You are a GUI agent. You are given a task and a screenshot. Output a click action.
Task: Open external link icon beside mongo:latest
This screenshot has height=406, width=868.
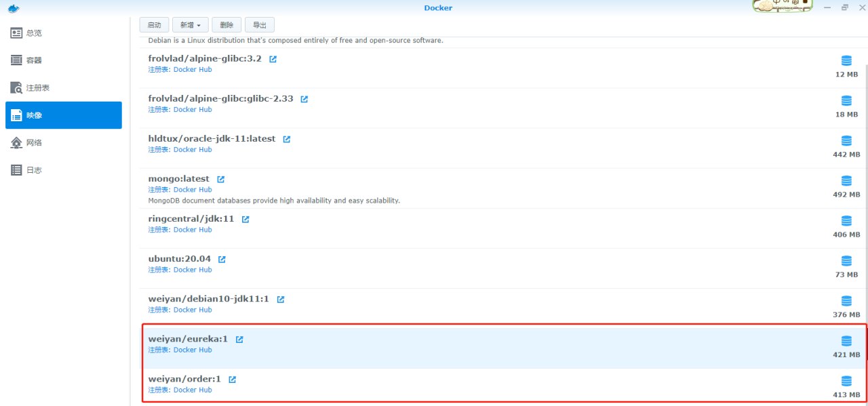(221, 179)
